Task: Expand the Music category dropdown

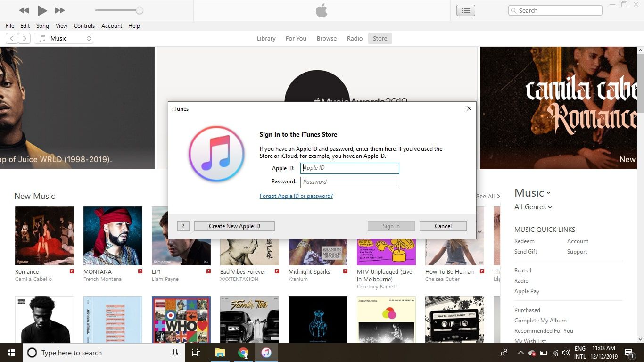Action: (532, 193)
